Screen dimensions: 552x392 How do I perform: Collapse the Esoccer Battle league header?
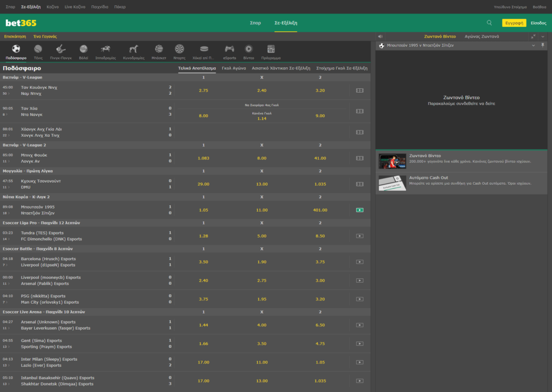[x=185, y=249]
